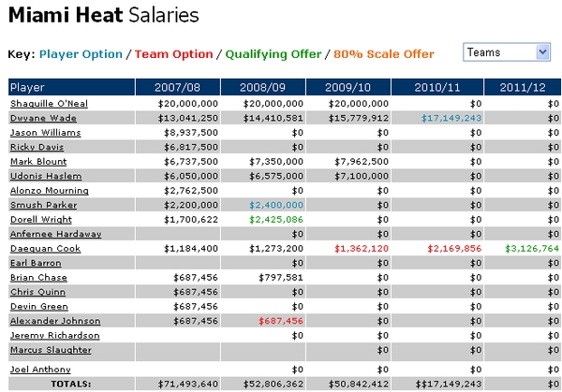The height and width of the screenshot is (392, 562).
Task: Open Alexander Johnson player link
Action: pos(55,321)
